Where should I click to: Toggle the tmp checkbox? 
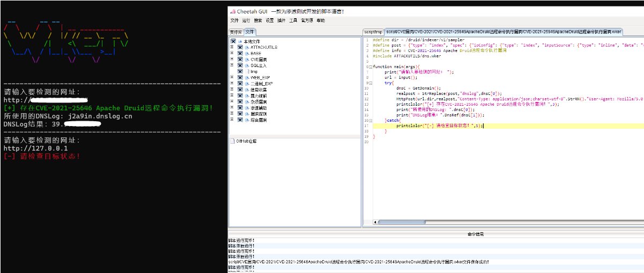pos(240,71)
